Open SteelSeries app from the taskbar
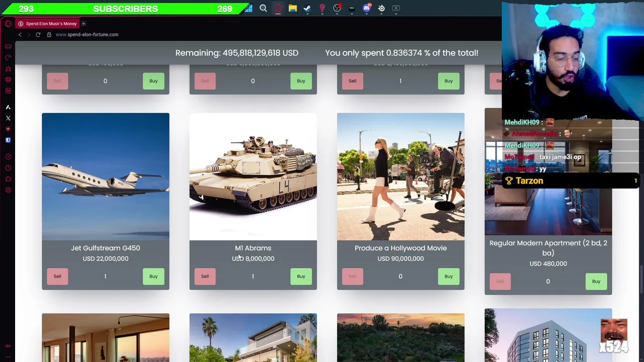The height and width of the screenshot is (362, 644). [381, 8]
